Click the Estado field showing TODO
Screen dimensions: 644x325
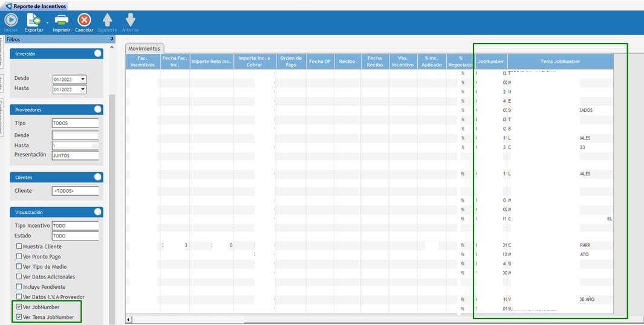tap(75, 236)
